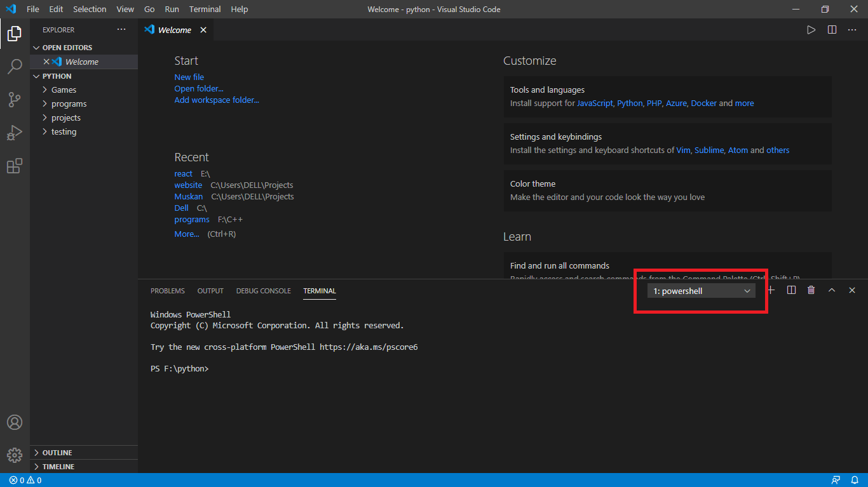Viewport: 868px width, 487px height.
Task: Open the Accounts icon in activity bar
Action: coord(15,422)
